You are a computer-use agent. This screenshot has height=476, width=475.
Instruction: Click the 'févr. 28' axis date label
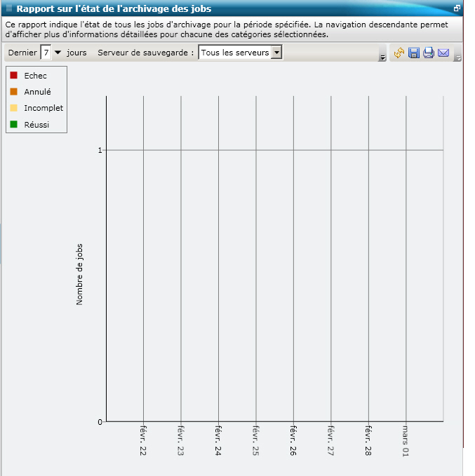[x=368, y=440]
